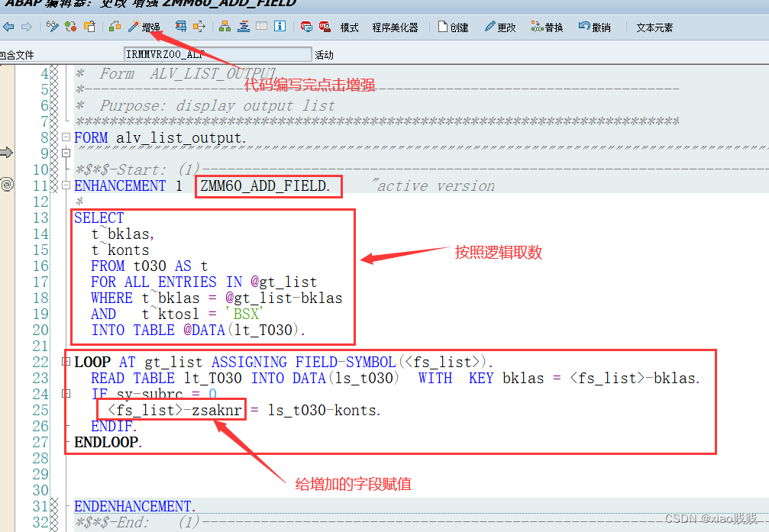Click the forward navigation arrow icon
769x532 pixels.
(27, 27)
